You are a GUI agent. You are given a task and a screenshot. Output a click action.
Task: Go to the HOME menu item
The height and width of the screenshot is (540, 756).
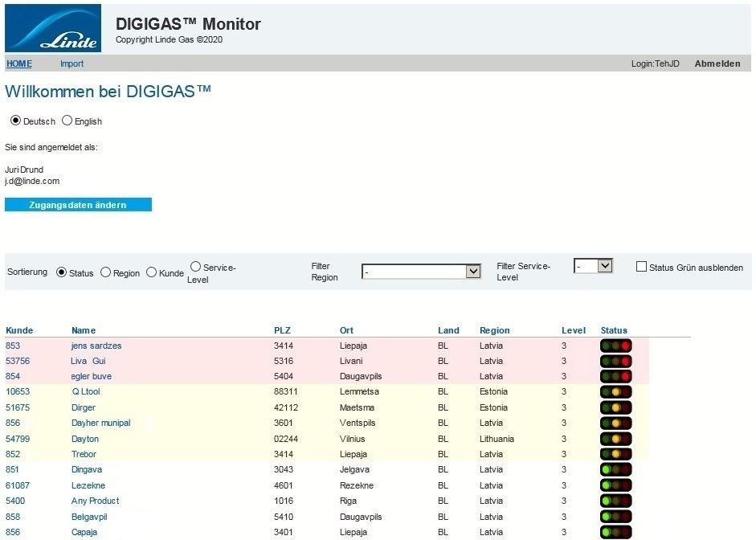pyautogui.click(x=19, y=63)
